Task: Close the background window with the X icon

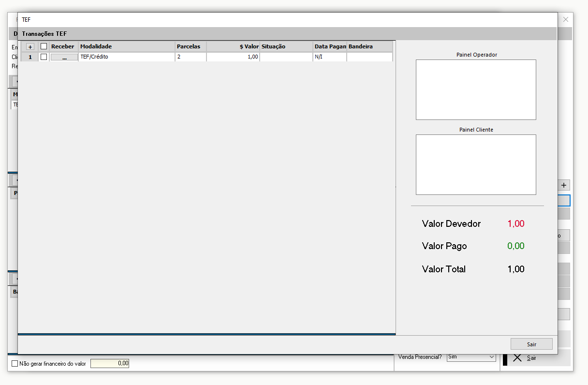Action: coord(566,19)
